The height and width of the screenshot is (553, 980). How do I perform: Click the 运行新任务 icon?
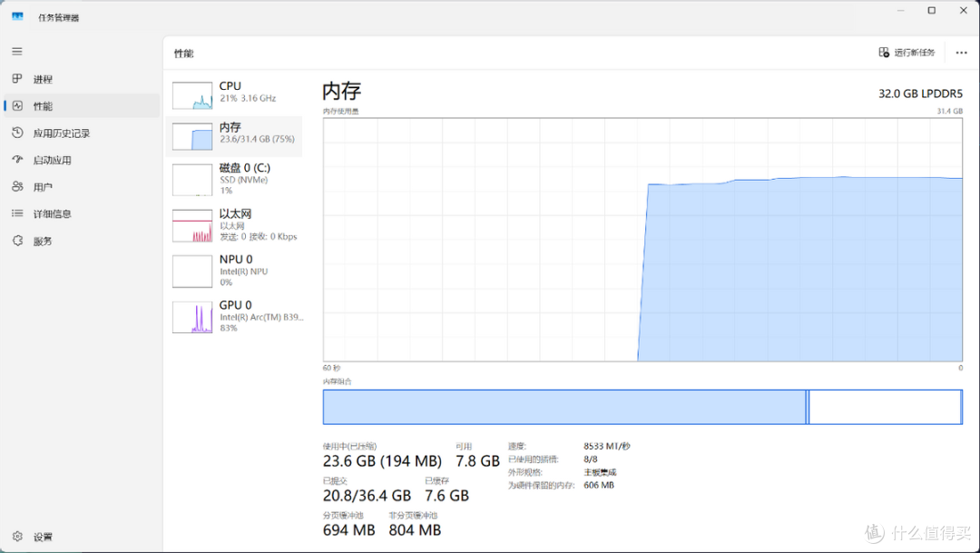point(884,52)
